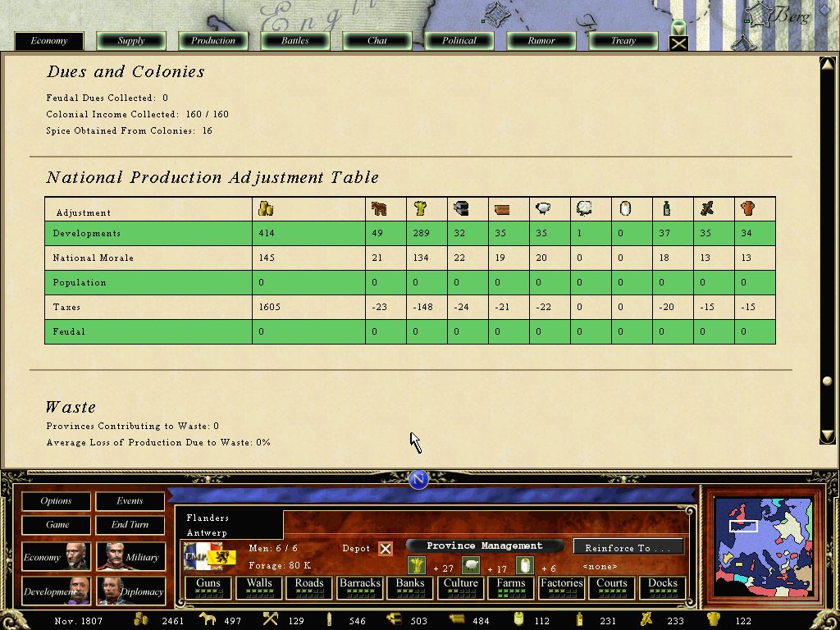Open the Military advisor portrait

point(130,557)
